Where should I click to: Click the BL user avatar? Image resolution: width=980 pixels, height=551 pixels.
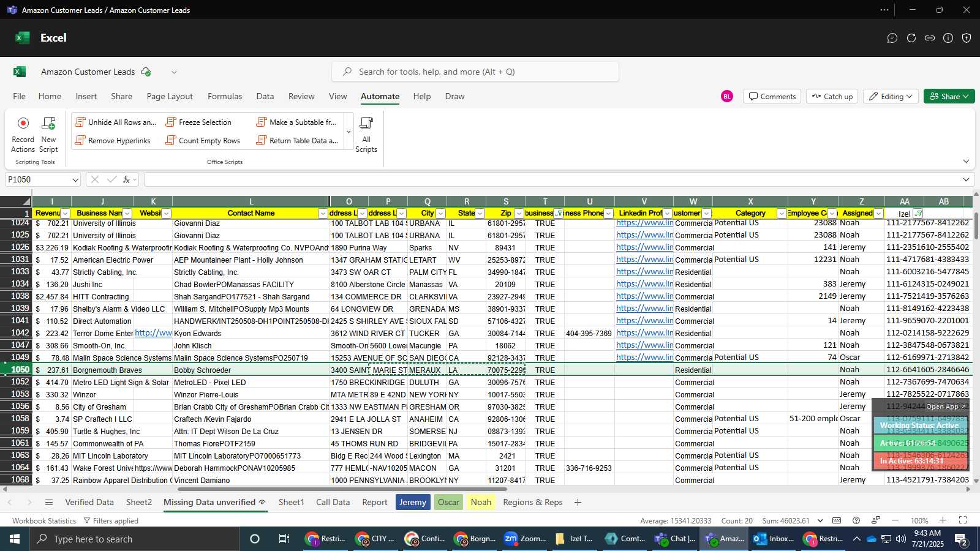(727, 96)
